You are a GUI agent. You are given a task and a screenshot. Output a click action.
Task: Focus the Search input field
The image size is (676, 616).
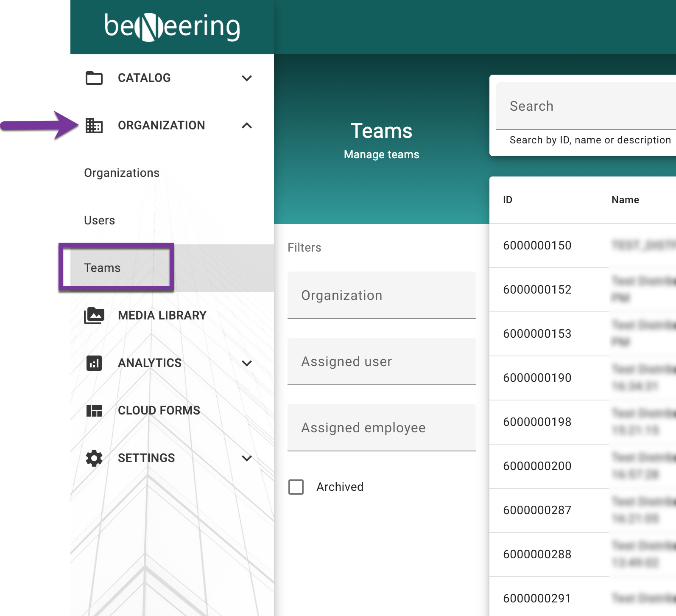[585, 106]
